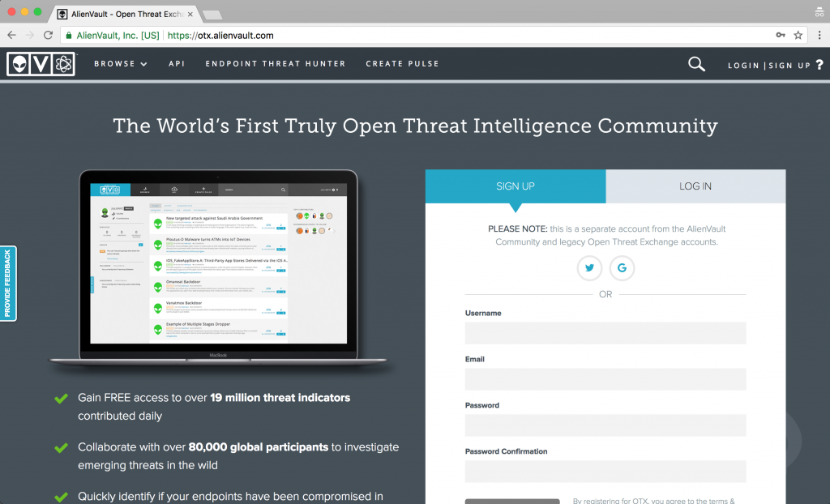This screenshot has width=830, height=504.
Task: Click into the Email field
Action: click(x=605, y=379)
